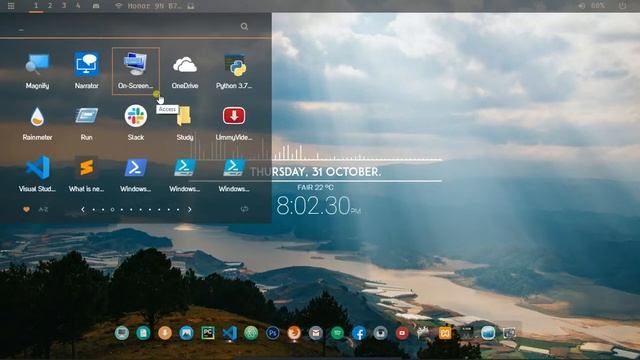
Task: Open the 'What is ne...' Sublime item
Action: point(87,174)
